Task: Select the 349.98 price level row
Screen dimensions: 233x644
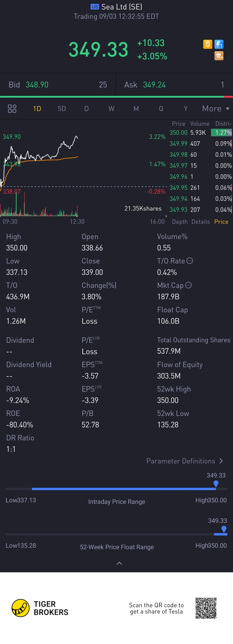Action: [201, 154]
